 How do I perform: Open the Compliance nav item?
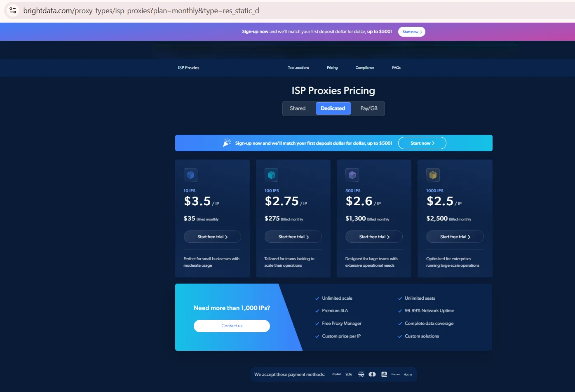[365, 68]
